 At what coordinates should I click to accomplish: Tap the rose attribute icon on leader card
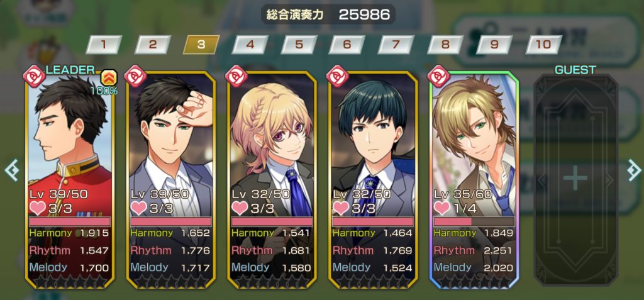34,75
